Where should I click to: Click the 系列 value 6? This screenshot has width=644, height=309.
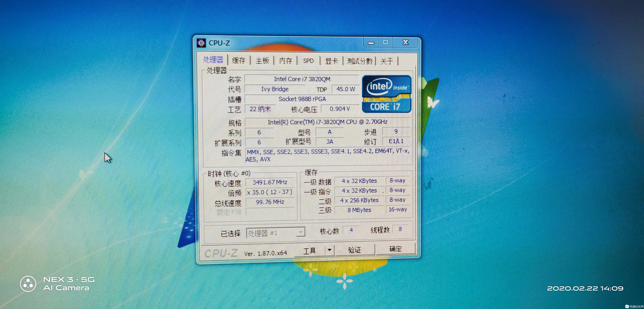point(259,132)
